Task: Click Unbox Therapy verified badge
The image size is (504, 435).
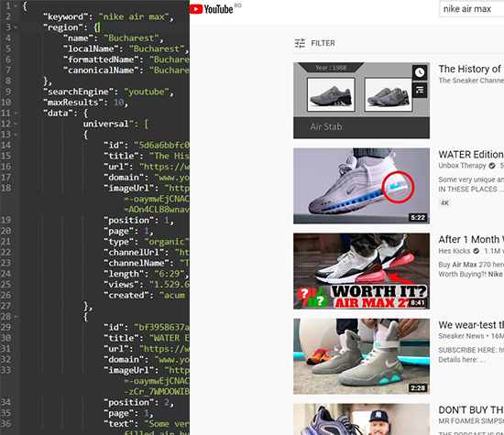Action: click(x=492, y=166)
